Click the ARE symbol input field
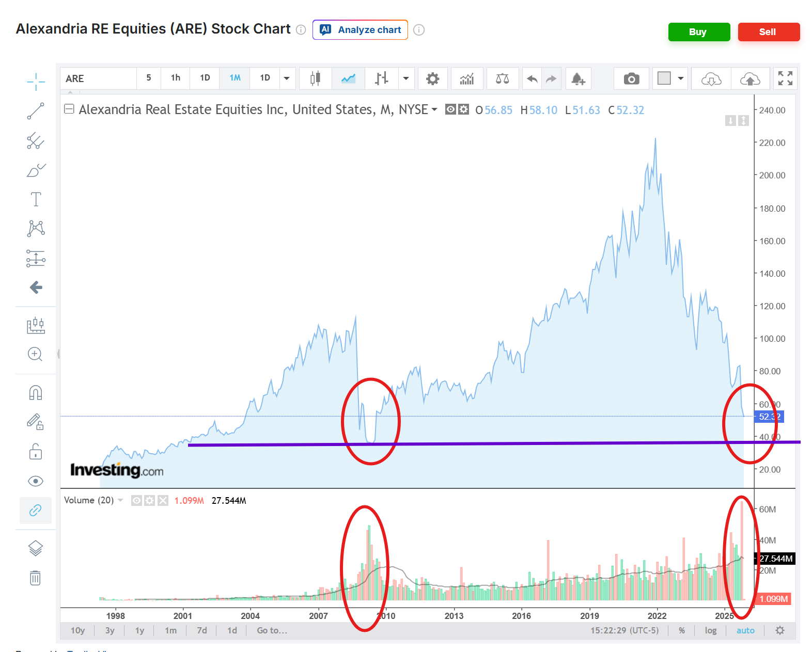The height and width of the screenshot is (652, 812). pos(98,79)
